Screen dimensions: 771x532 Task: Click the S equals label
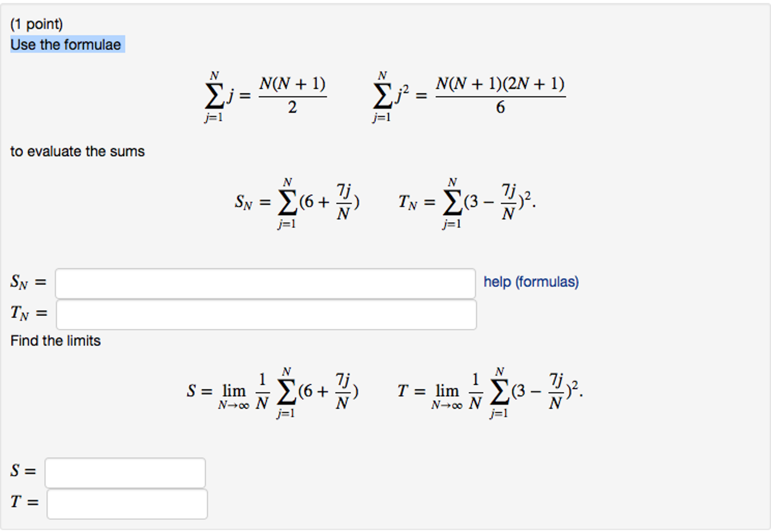pos(23,470)
